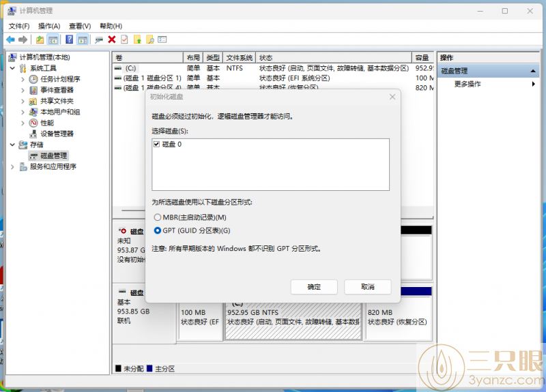
Task: Toggle the 磁盘 0 checkbox
Action: coord(157,144)
